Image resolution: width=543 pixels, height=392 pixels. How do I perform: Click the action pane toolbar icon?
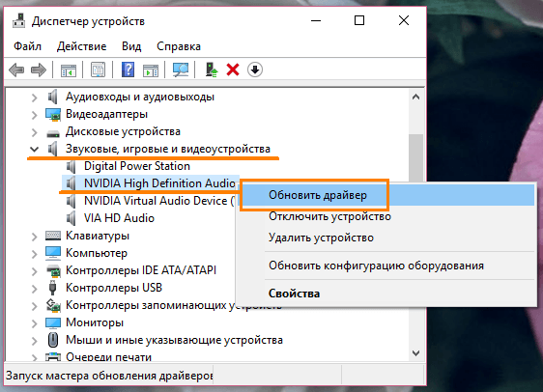(x=151, y=70)
